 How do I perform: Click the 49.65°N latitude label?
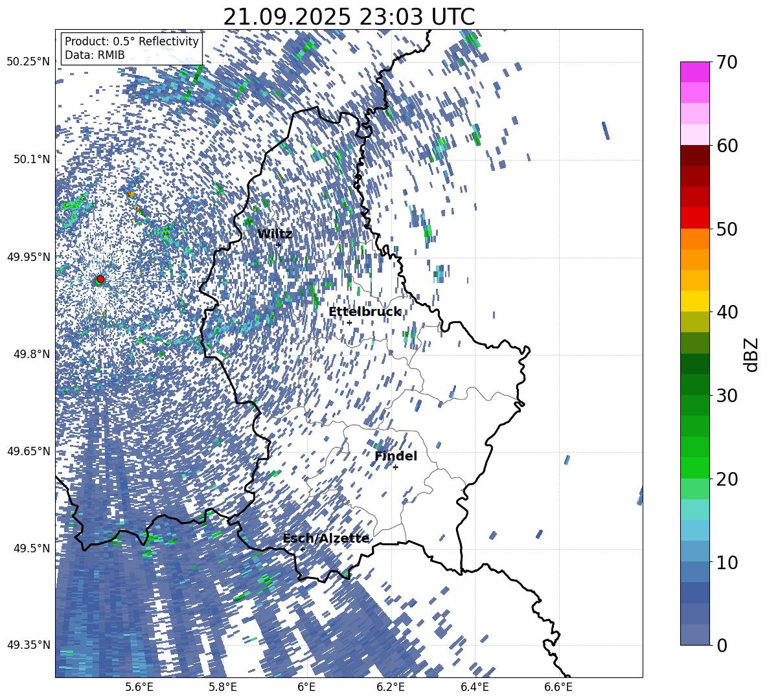29,451
